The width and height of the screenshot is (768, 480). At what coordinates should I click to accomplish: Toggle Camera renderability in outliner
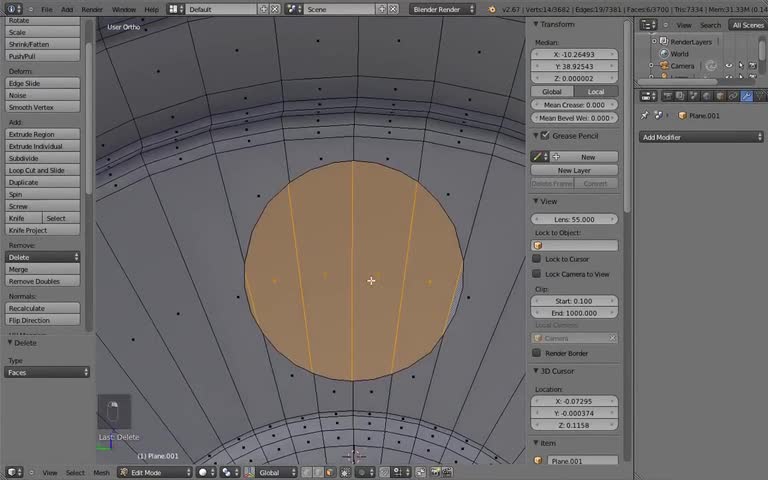pos(752,66)
